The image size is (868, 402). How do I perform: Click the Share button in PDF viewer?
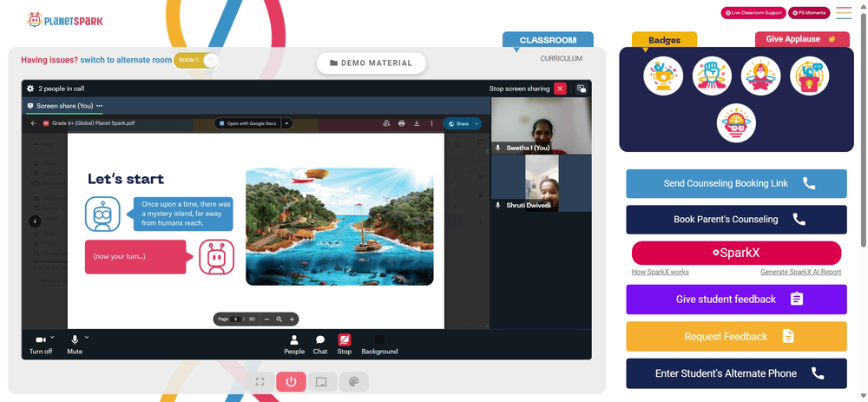457,123
